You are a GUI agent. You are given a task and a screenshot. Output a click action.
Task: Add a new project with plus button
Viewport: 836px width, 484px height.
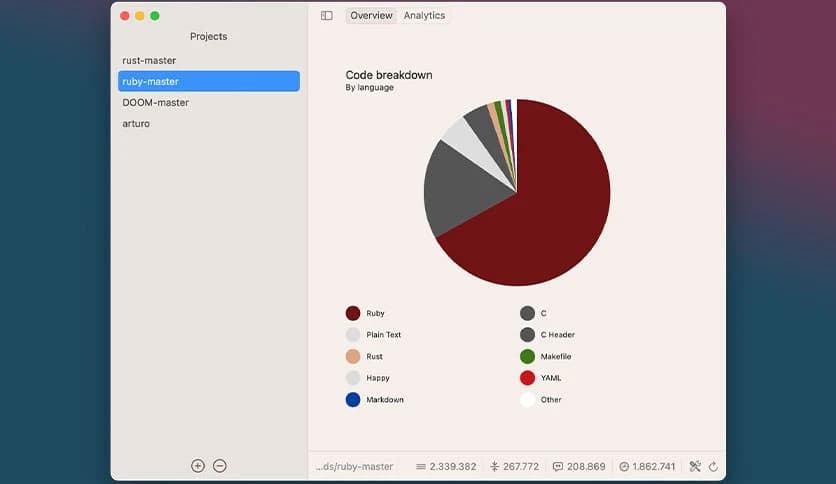point(198,466)
